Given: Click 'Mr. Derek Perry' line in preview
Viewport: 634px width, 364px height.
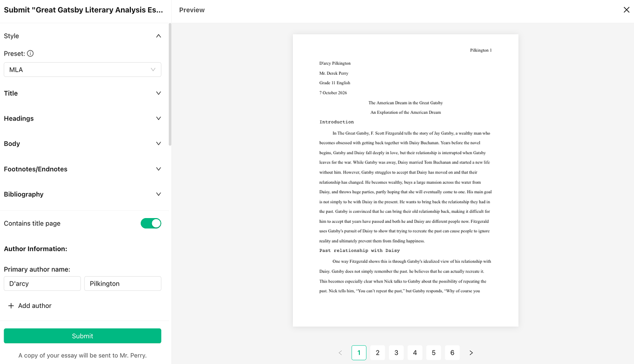Looking at the screenshot, I should 334,73.
